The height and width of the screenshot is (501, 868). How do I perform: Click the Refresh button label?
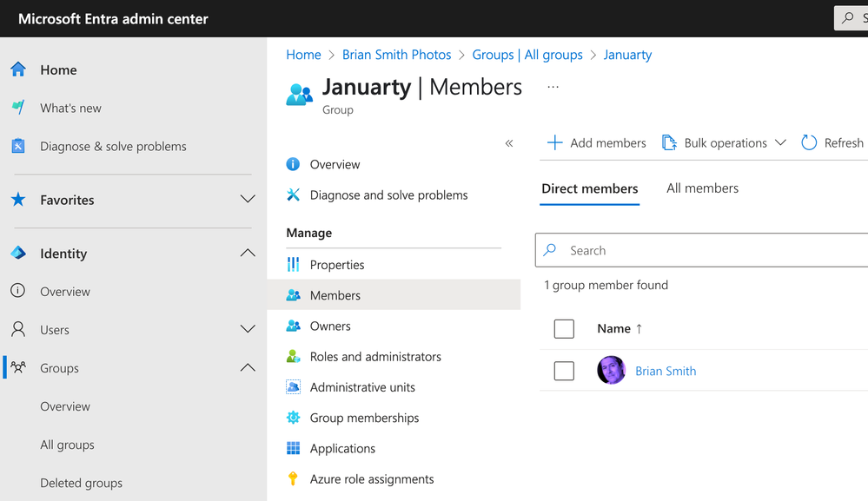844,142
